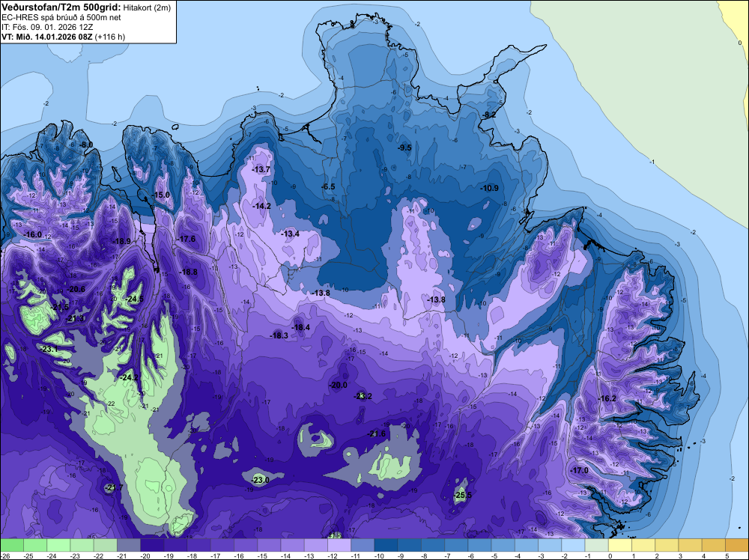Click the legend swatch between -26 and -25

pos(12,545)
